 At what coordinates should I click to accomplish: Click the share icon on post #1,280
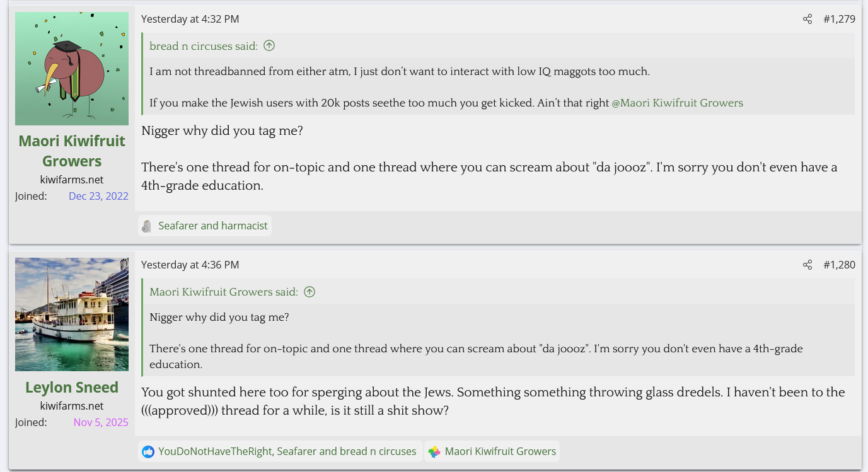(x=807, y=265)
